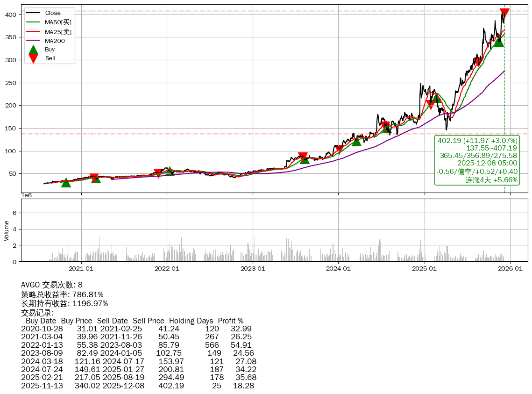This screenshot has height=394, width=532.
Task: Click the January 2024 sell marker near 102
Action: [339, 150]
